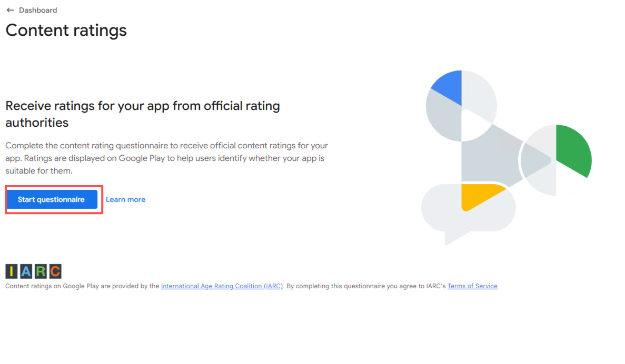The height and width of the screenshot is (364, 625).
Task: Click the "Content ratings" page title
Action: tap(66, 30)
